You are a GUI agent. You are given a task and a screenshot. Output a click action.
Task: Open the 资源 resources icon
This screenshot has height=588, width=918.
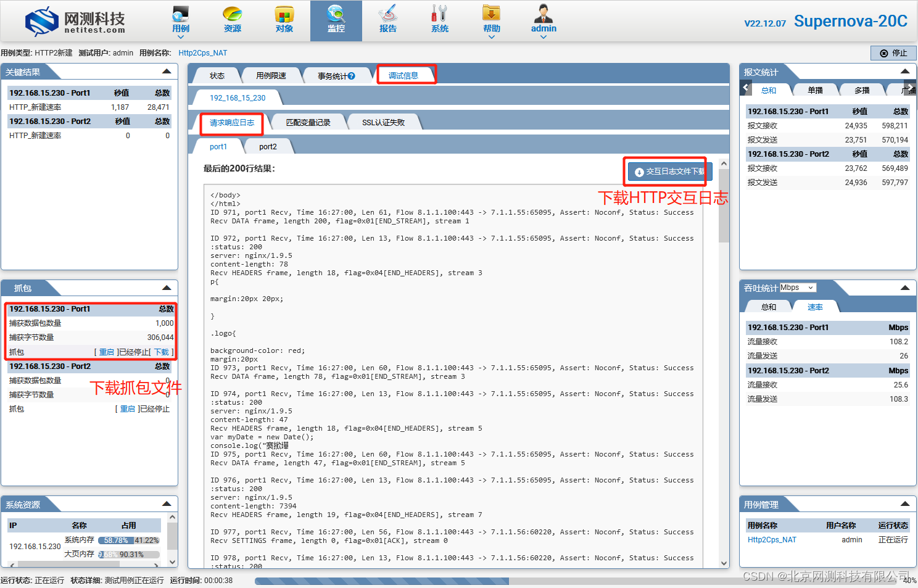click(233, 20)
